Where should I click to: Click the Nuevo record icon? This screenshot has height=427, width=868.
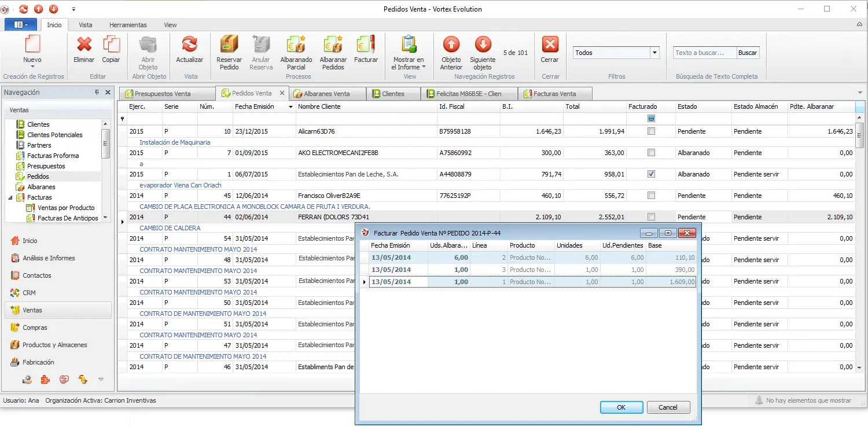tap(32, 45)
